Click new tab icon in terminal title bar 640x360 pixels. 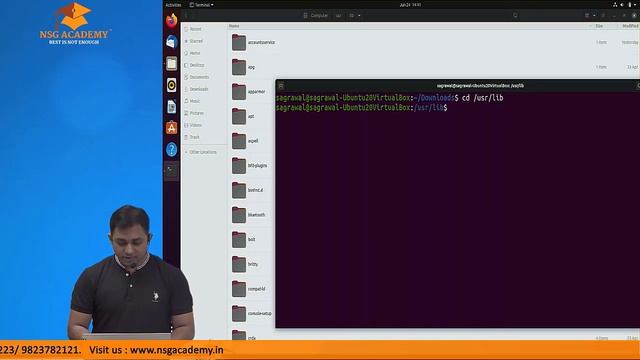point(281,86)
